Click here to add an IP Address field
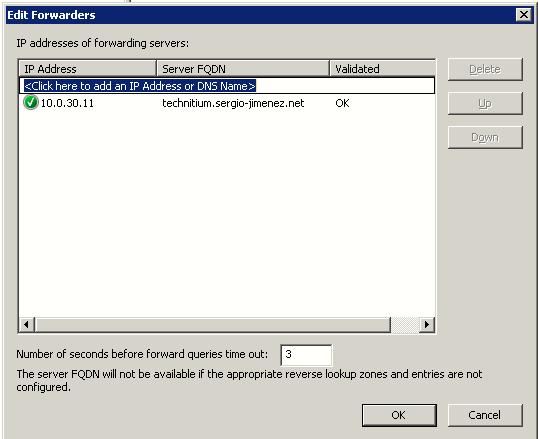538x439 pixels. (227, 86)
